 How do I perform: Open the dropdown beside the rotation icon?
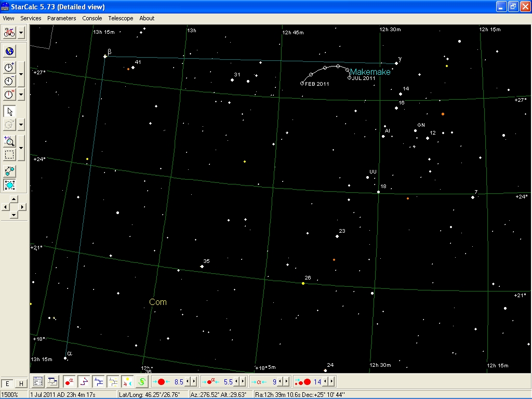21,125
